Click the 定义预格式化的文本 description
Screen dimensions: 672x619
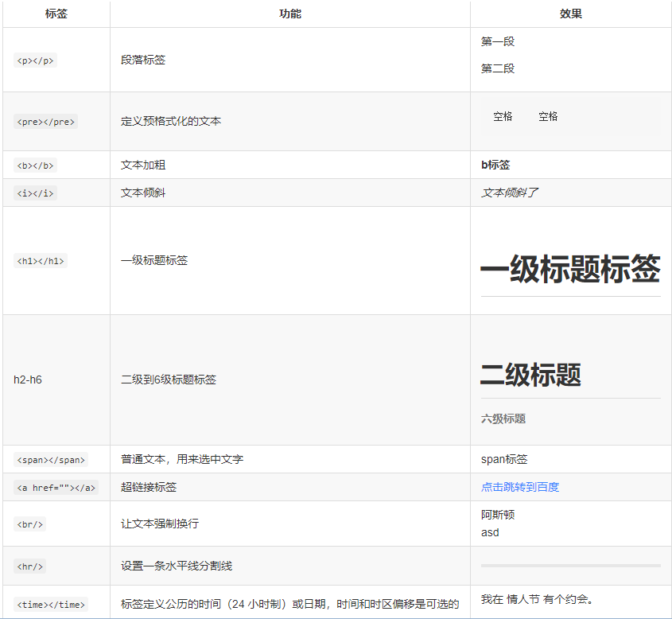click(x=171, y=121)
